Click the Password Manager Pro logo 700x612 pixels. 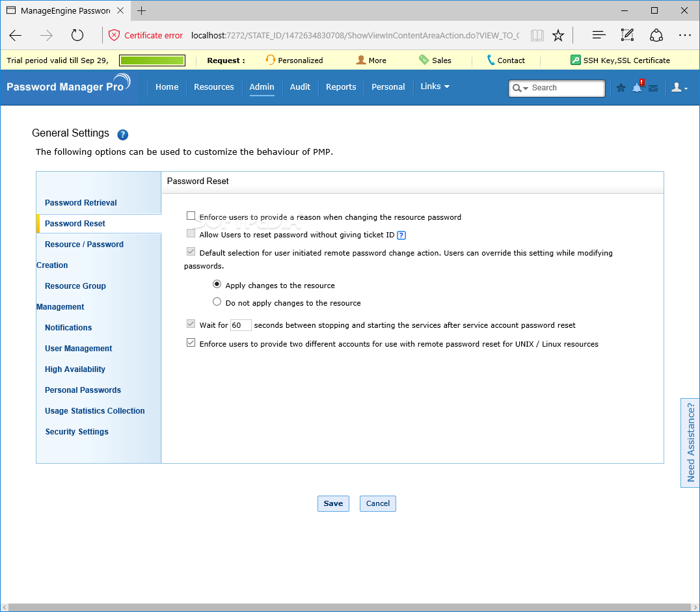coord(68,83)
